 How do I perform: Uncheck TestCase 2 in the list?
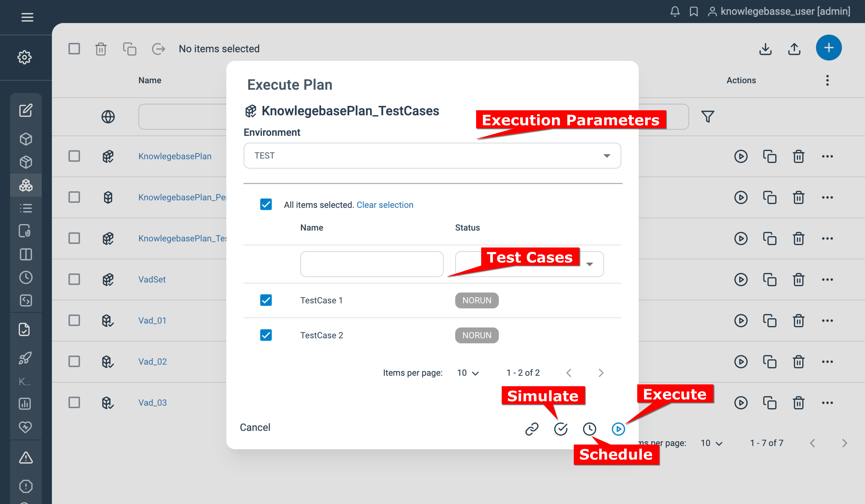pyautogui.click(x=266, y=335)
